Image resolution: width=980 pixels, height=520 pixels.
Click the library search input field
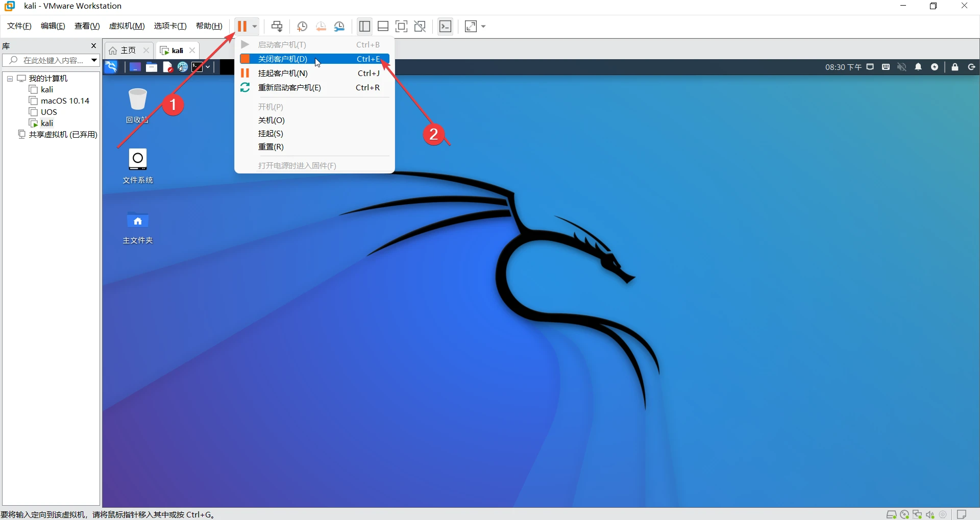46,60
